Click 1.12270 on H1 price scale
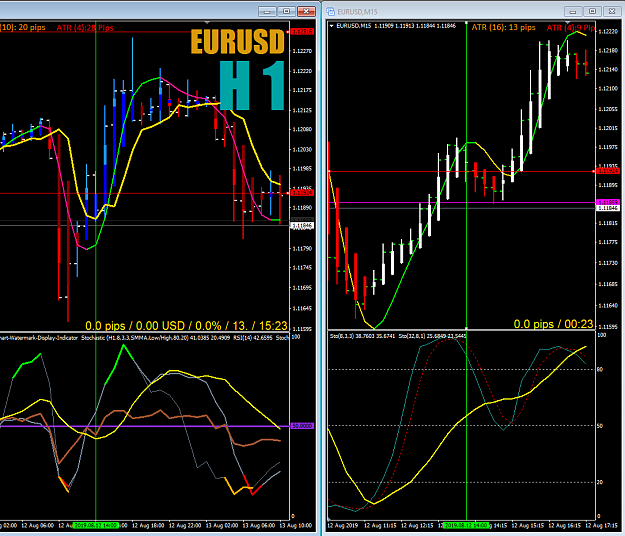The image size is (625, 536). (x=302, y=51)
